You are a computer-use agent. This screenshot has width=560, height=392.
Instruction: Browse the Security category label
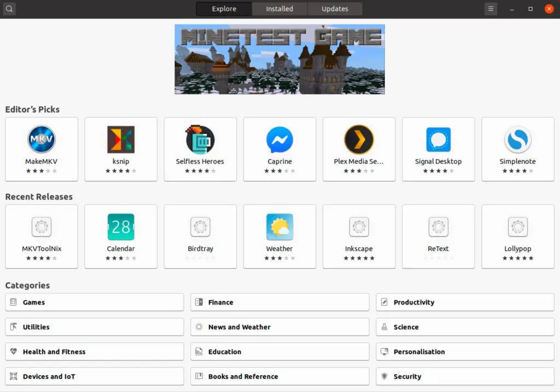click(407, 376)
